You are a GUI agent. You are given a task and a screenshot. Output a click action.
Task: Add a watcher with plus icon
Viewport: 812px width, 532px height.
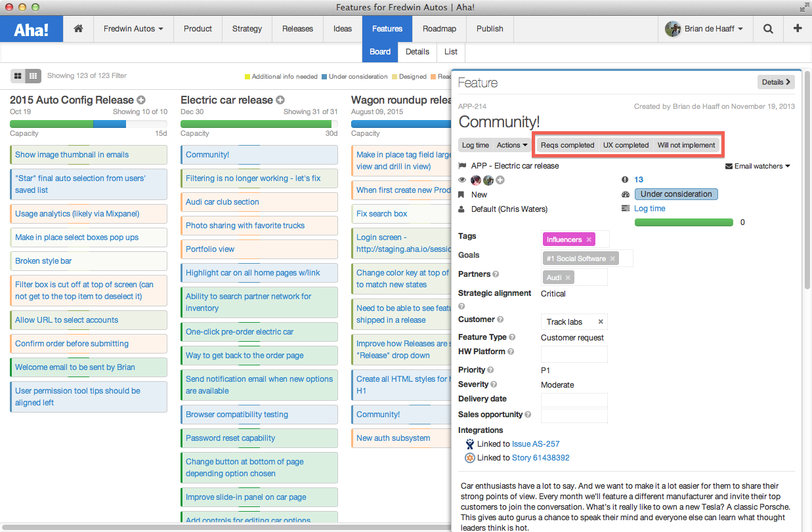click(500, 180)
